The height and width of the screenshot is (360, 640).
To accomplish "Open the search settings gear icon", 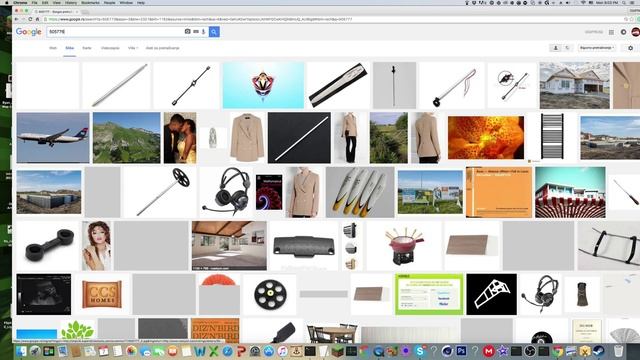I will (630, 48).
